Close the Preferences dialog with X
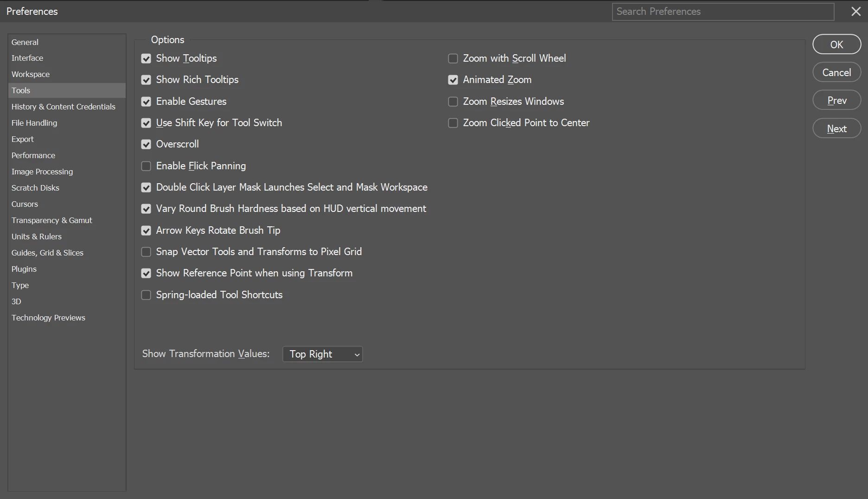Viewport: 868px width, 499px height. tap(856, 11)
